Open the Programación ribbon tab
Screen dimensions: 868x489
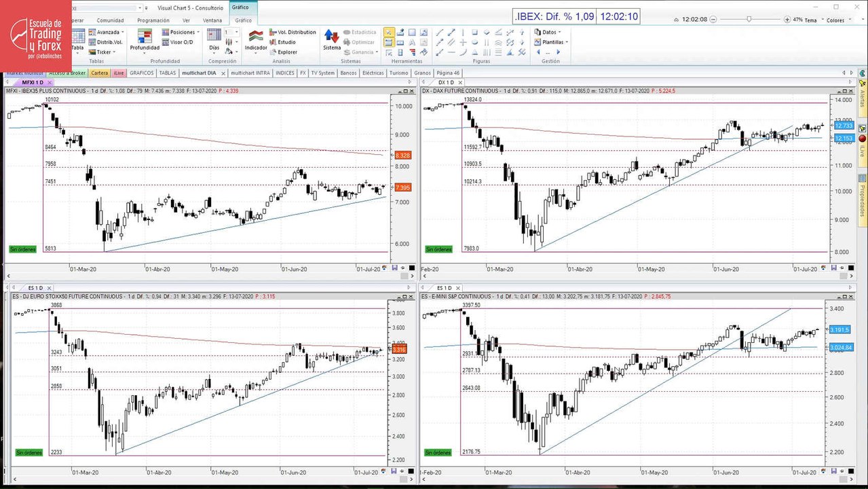coord(153,20)
